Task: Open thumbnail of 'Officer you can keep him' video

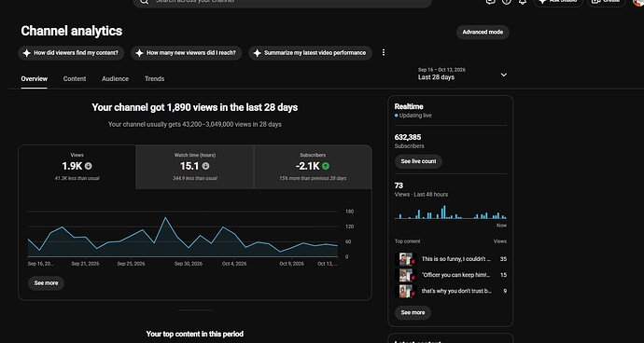Action: (x=406, y=275)
